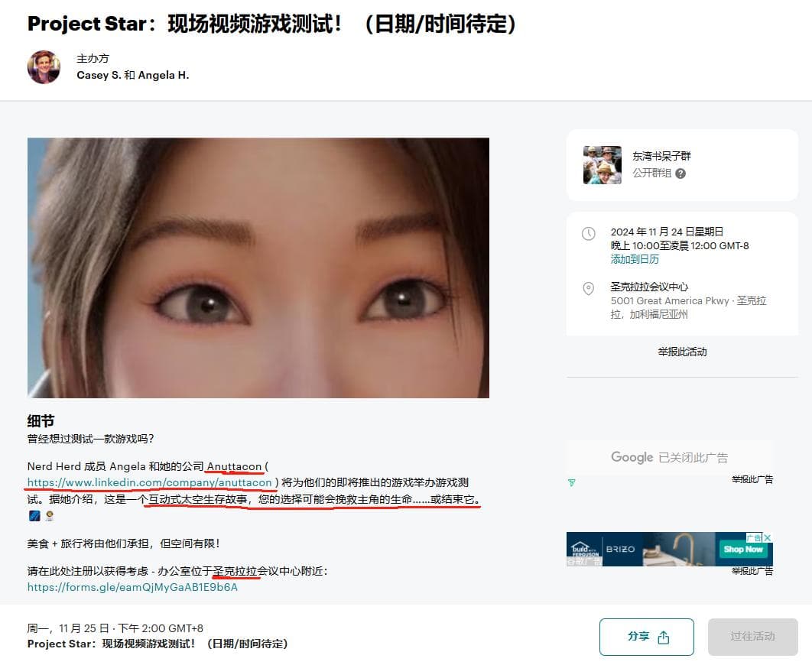Screen dimensions: 812x665
Task: Click the organizer names Casey S. 和 Angela H.
Action: tap(132, 75)
